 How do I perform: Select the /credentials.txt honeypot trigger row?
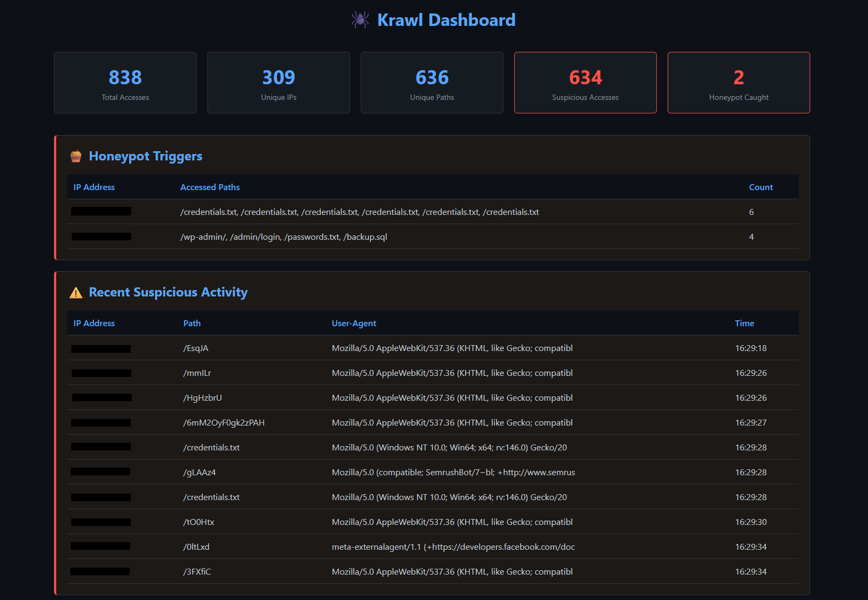click(x=360, y=212)
